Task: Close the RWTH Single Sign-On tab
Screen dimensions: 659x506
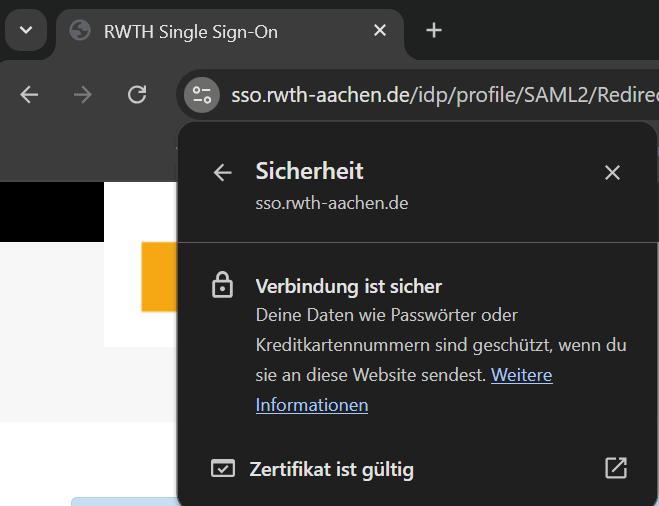Action: tap(380, 31)
